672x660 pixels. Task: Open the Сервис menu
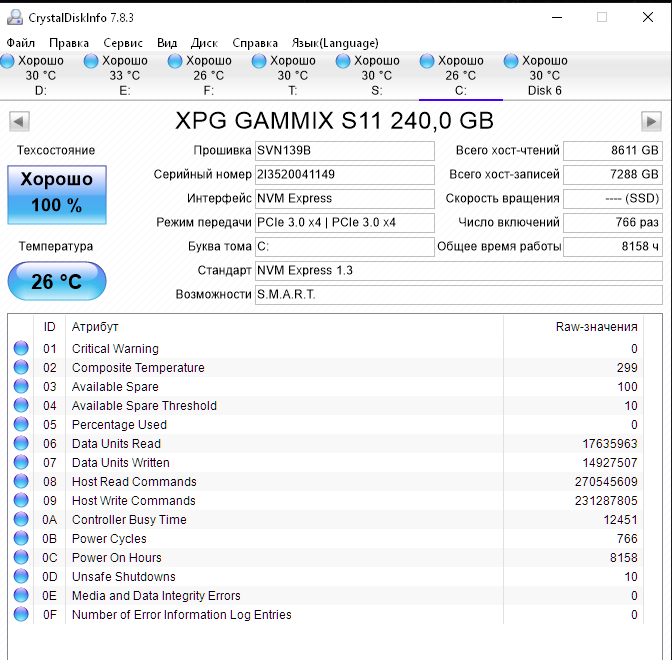[x=123, y=43]
